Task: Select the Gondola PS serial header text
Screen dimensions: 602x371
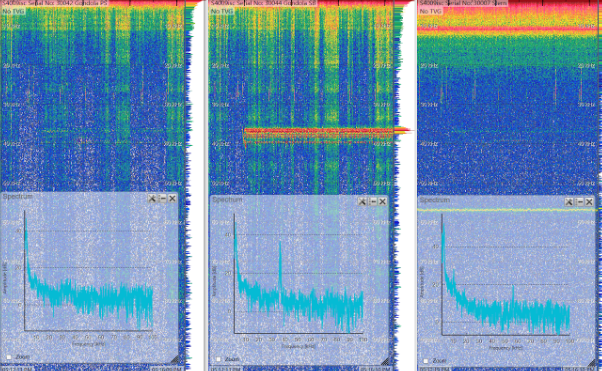Action: (55, 3)
